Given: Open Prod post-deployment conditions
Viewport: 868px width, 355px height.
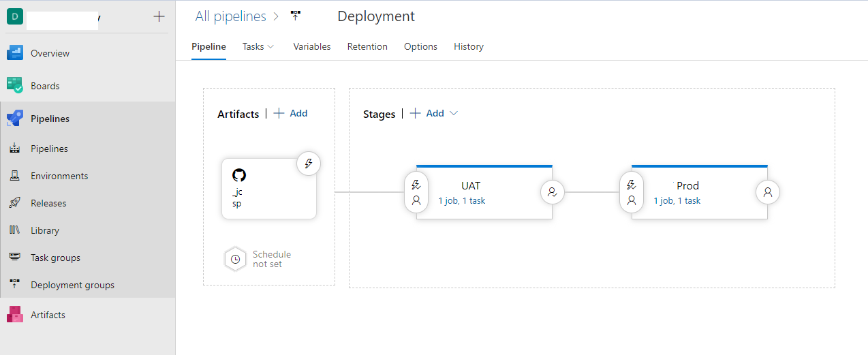Looking at the screenshot, I should coord(768,192).
